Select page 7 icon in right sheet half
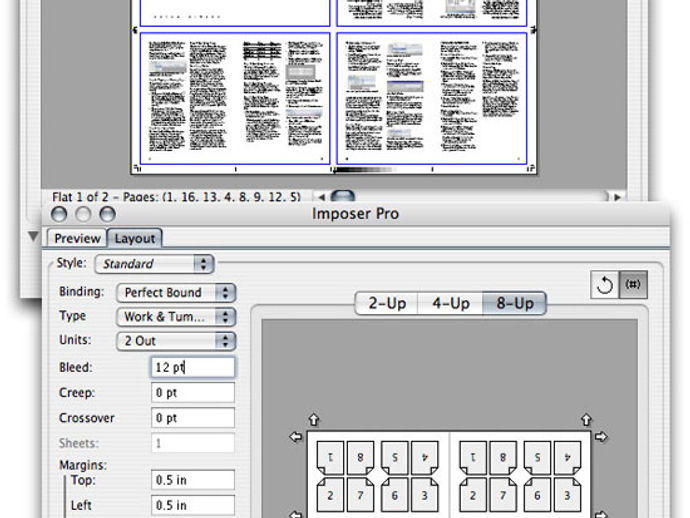The width and height of the screenshot is (690, 518). [x=503, y=495]
